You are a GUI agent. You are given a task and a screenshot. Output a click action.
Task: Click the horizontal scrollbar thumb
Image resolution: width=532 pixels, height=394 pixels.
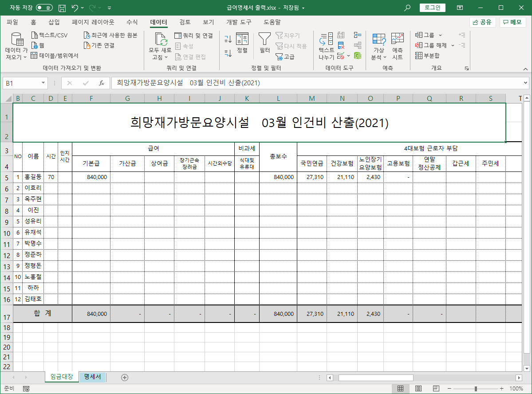[376, 378]
